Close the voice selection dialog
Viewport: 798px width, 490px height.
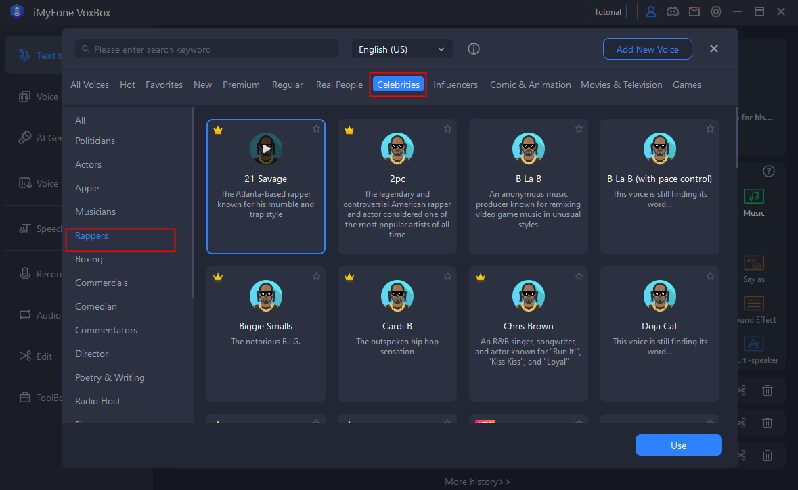[714, 49]
